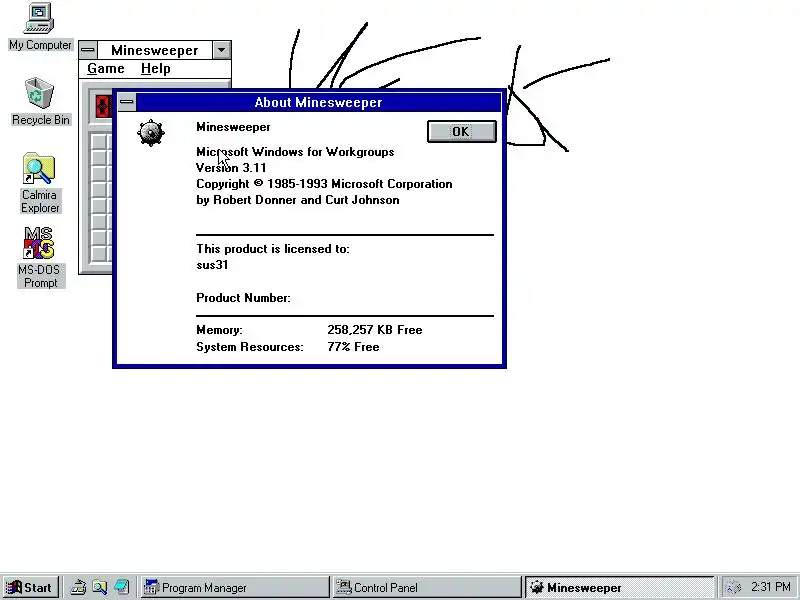Click the 'sus31' licensed-to name
This screenshot has width=800, height=600.
click(212, 265)
